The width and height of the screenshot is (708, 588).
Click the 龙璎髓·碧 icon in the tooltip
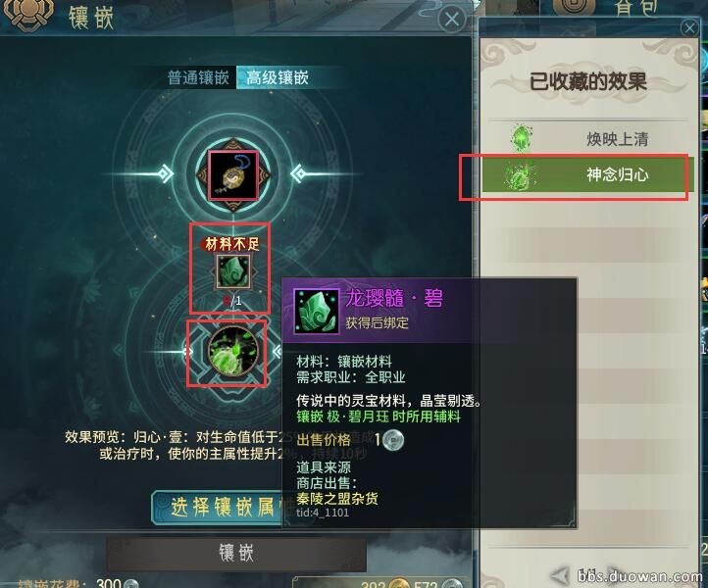[x=316, y=312]
